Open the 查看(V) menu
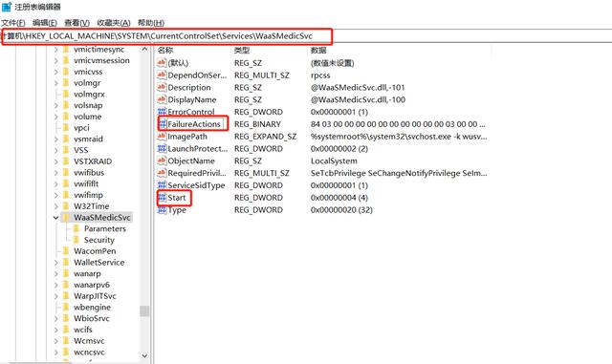Image resolution: width=612 pixels, height=364 pixels. (x=76, y=23)
